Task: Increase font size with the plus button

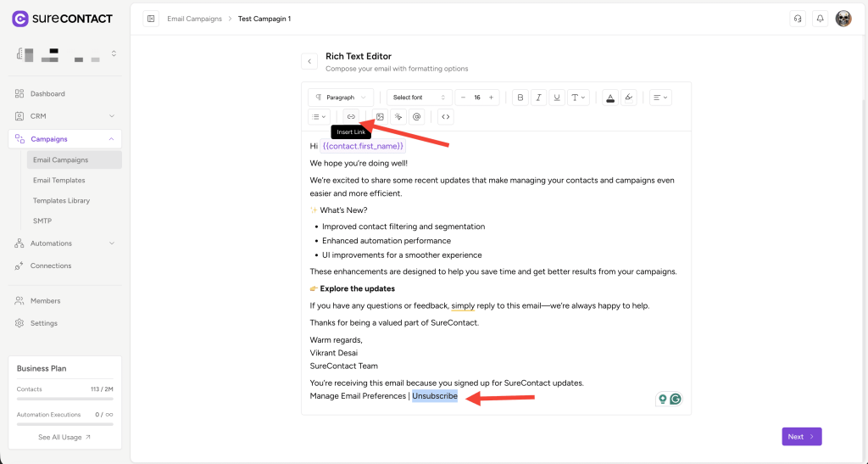Action: (491, 98)
